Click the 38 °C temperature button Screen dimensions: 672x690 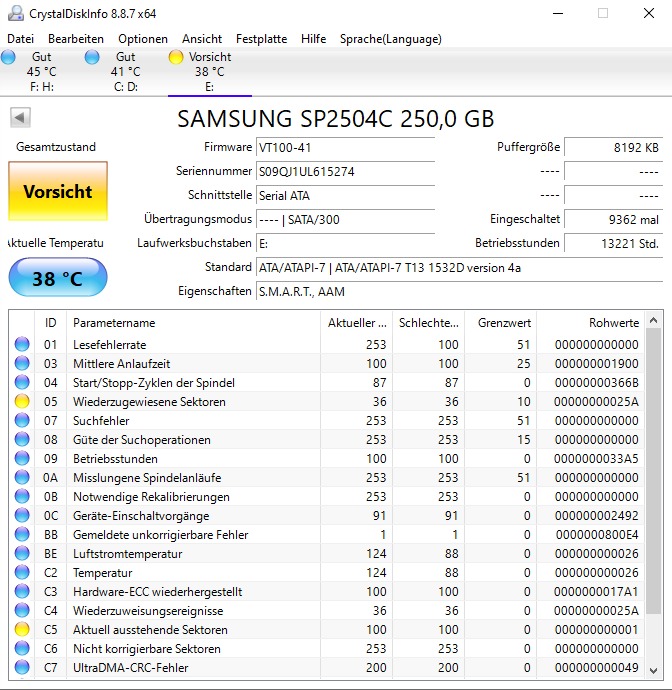(58, 277)
